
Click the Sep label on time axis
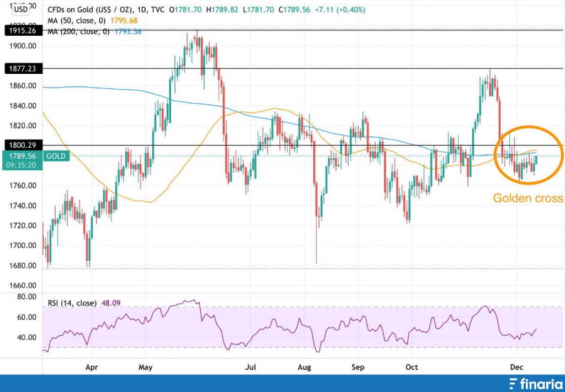tap(358, 368)
